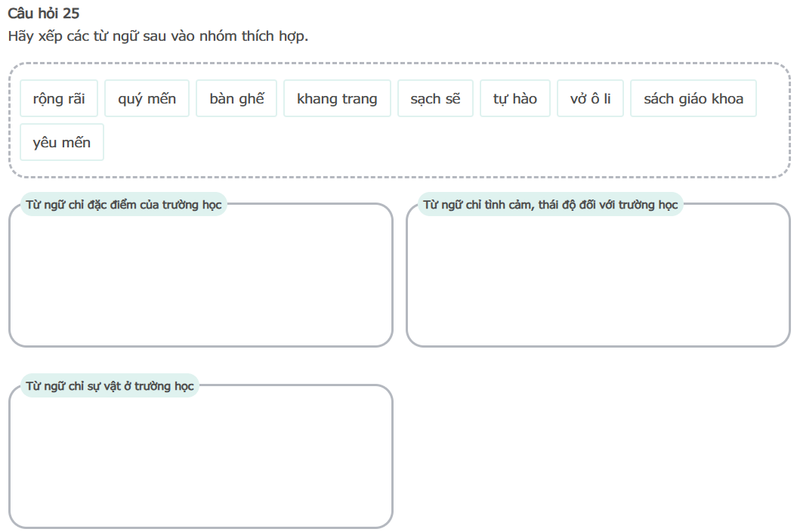The image size is (797, 532).
Task: Click inside the 'đặc điểm của trường học' drop box
Action: 201,281
